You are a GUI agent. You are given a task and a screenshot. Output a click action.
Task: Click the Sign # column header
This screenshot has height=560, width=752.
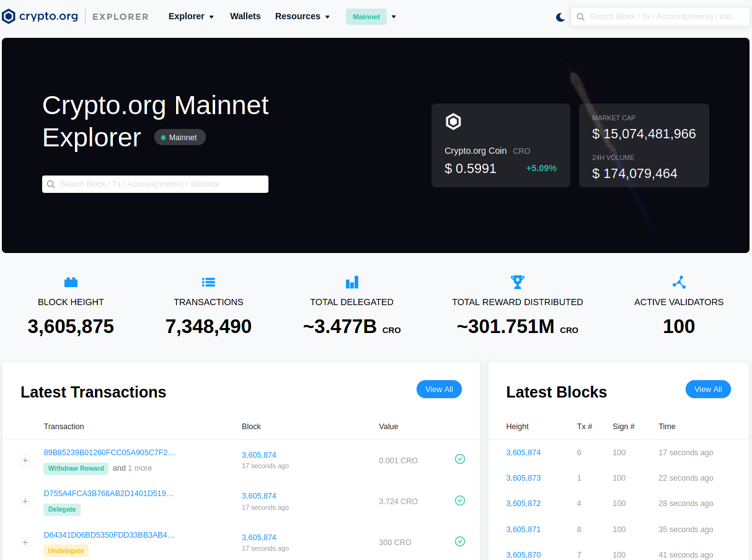coord(623,427)
